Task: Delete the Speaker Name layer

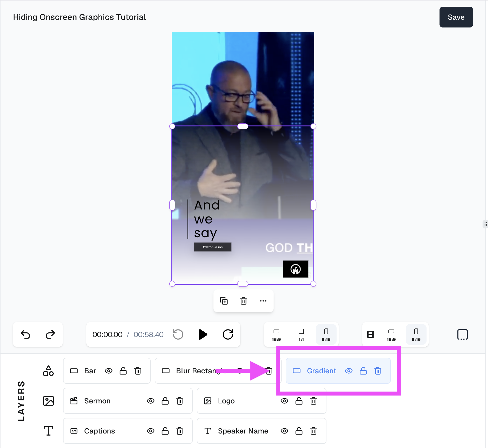Action: coord(313,431)
